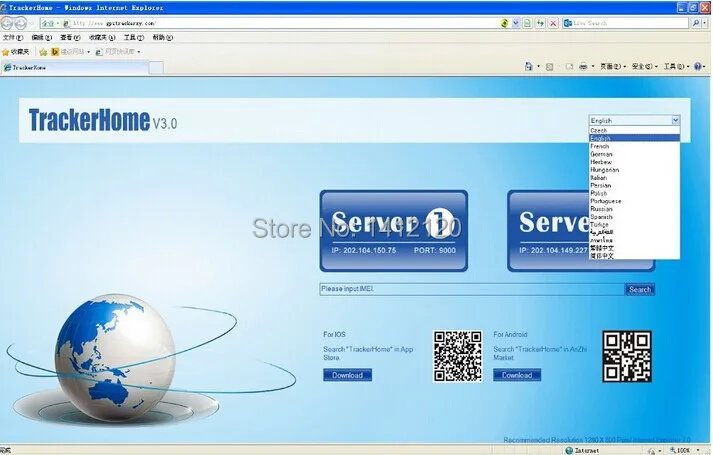This screenshot has width=713, height=455.
Task: Open the Print button dropdown arrow
Action: [x=592, y=67]
